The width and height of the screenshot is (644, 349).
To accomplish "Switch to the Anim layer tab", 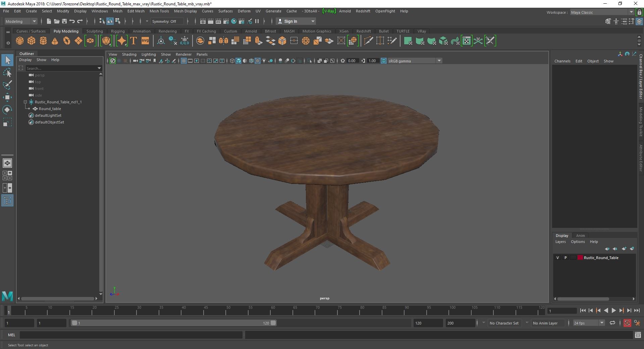I will (x=580, y=236).
